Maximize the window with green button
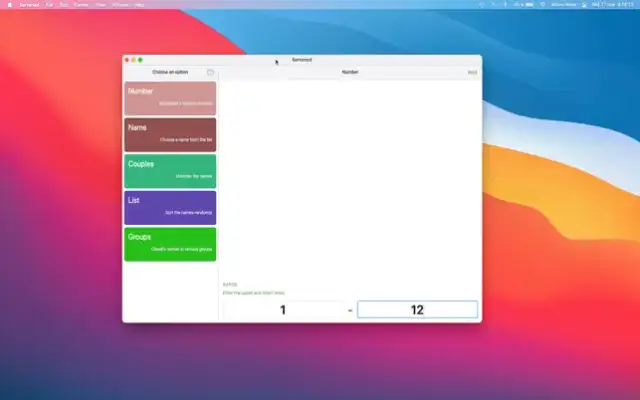 coord(140,60)
